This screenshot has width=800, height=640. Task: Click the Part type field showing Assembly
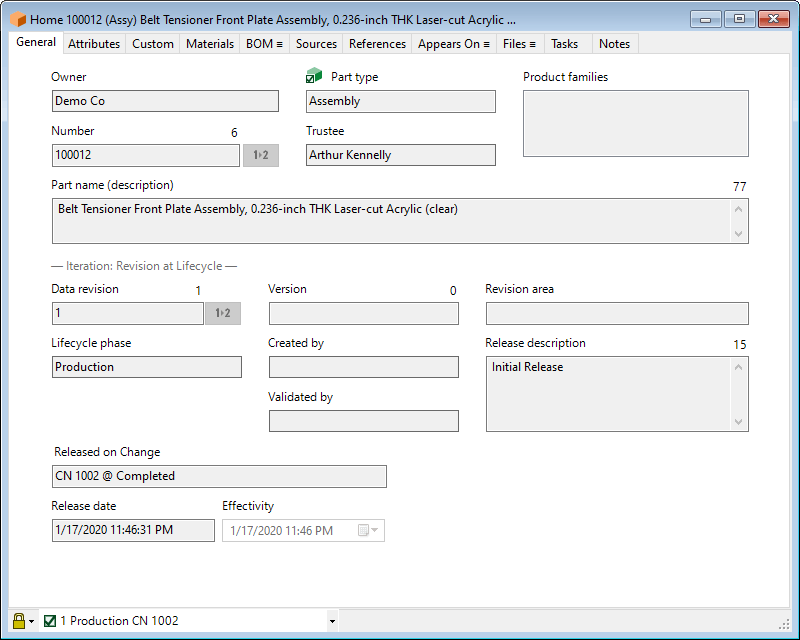401,101
